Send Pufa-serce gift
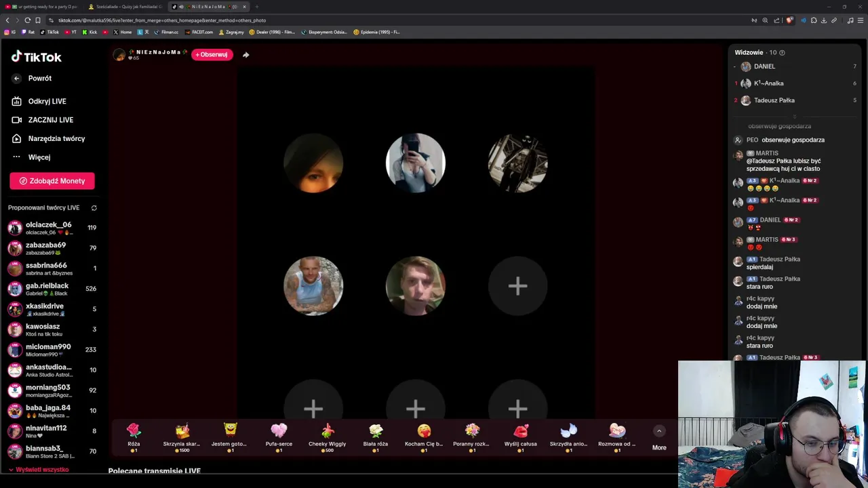868x488 pixels. tap(279, 437)
